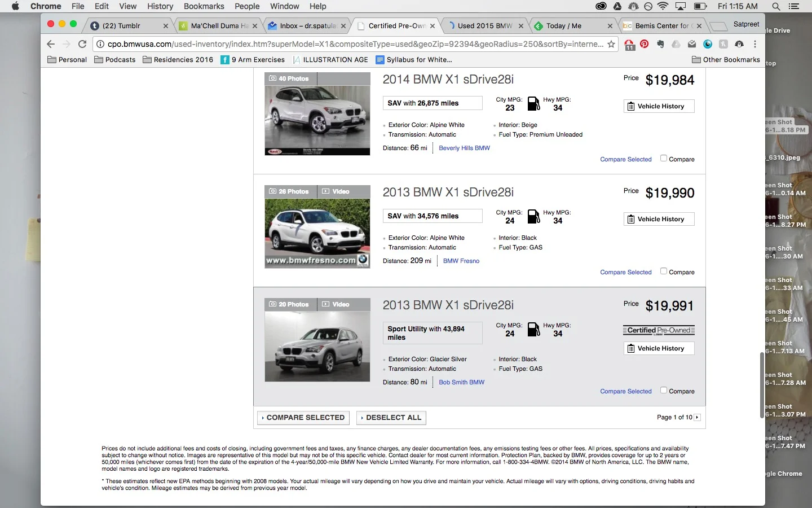
Task: Reload the current BMW inventory page
Action: click(x=82, y=44)
